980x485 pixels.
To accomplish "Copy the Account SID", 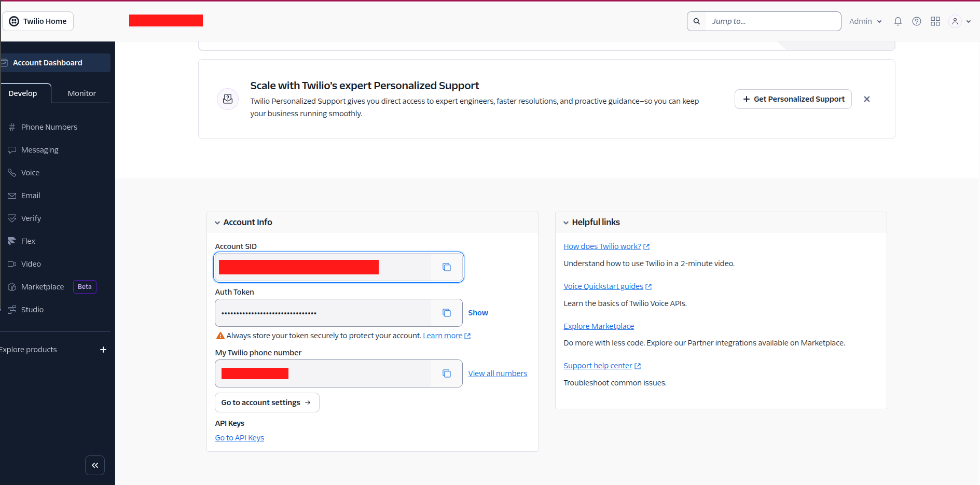I will pyautogui.click(x=446, y=267).
